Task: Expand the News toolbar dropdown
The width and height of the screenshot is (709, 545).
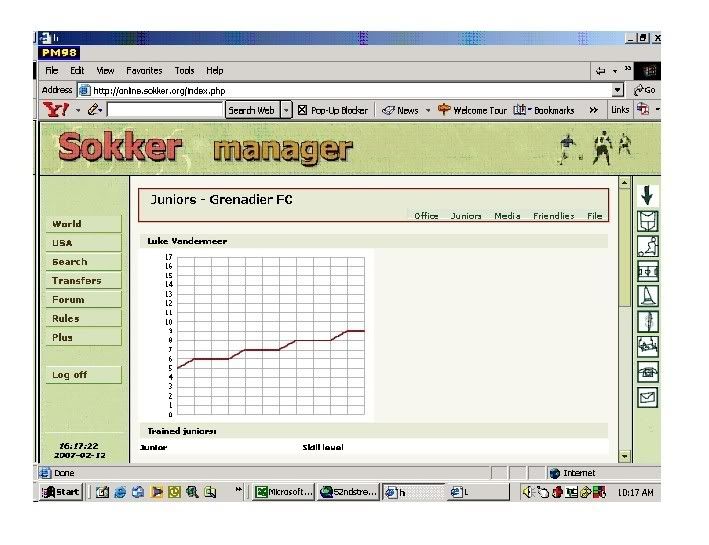Action: click(428, 110)
